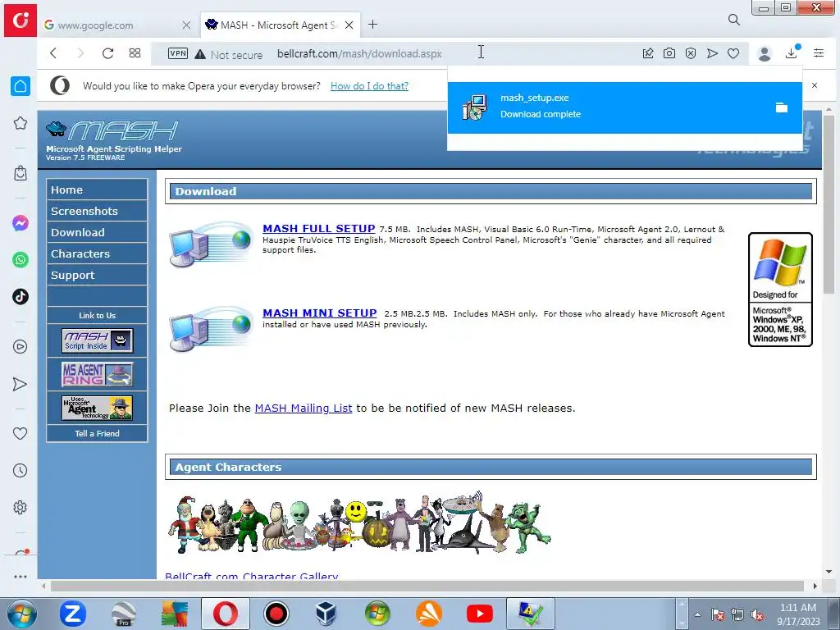Viewport: 840px width, 630px height.
Task: Click the MASH Script Inside banner
Action: [x=97, y=340]
